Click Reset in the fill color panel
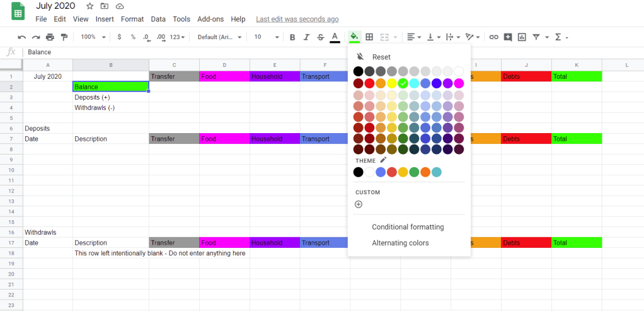 tap(381, 57)
